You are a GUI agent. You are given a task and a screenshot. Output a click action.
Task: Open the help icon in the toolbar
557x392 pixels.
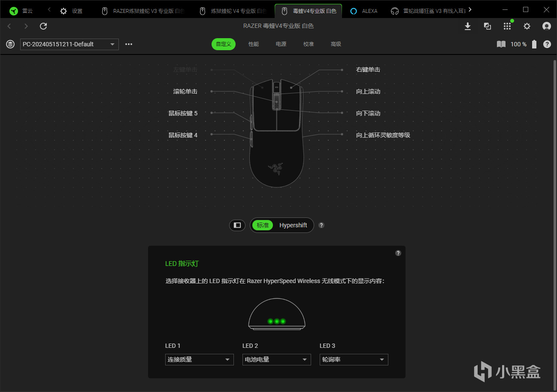tap(547, 44)
